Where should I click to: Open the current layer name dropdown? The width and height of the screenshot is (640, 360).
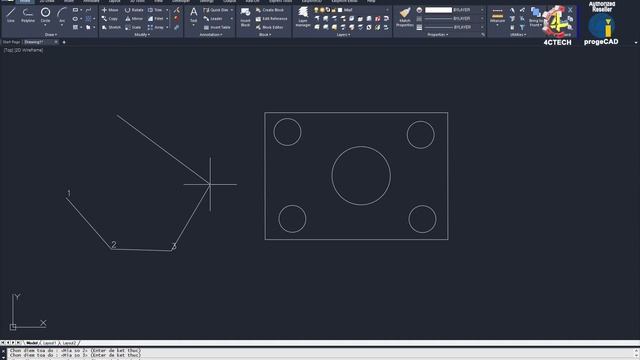click(x=387, y=10)
